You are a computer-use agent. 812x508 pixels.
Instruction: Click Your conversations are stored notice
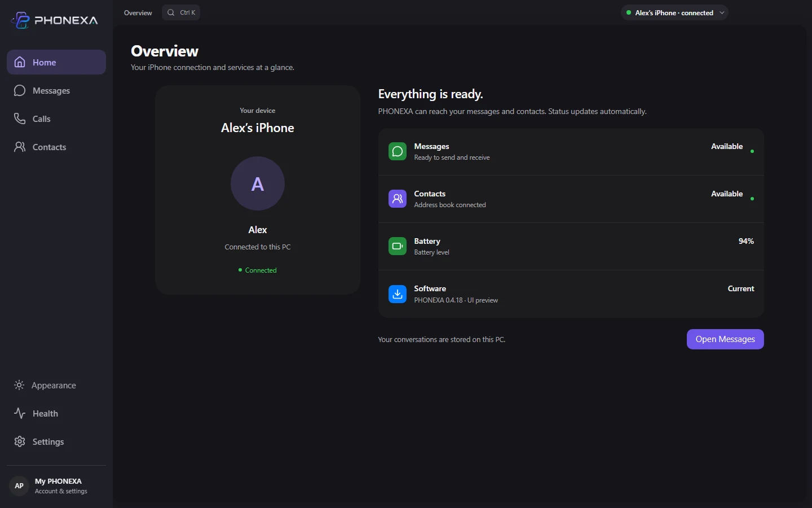[x=442, y=340]
